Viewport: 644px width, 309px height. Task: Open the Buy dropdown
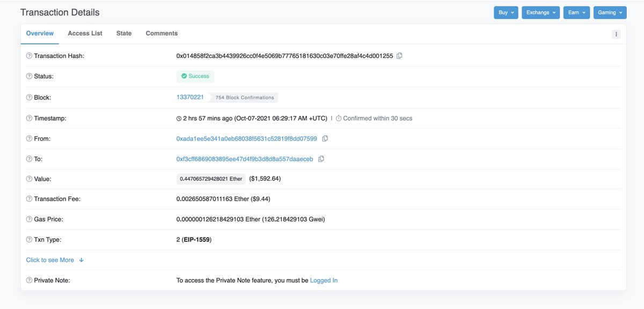[x=506, y=12]
